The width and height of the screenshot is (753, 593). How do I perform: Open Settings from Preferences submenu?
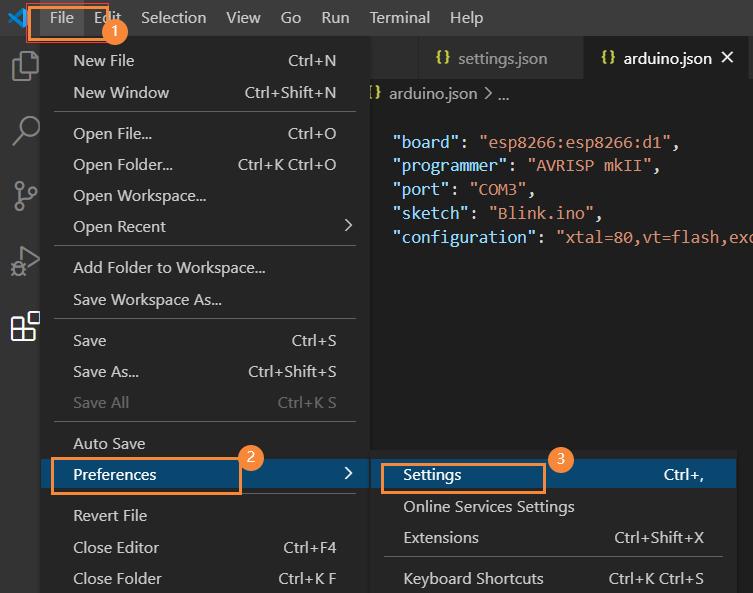coord(553,474)
